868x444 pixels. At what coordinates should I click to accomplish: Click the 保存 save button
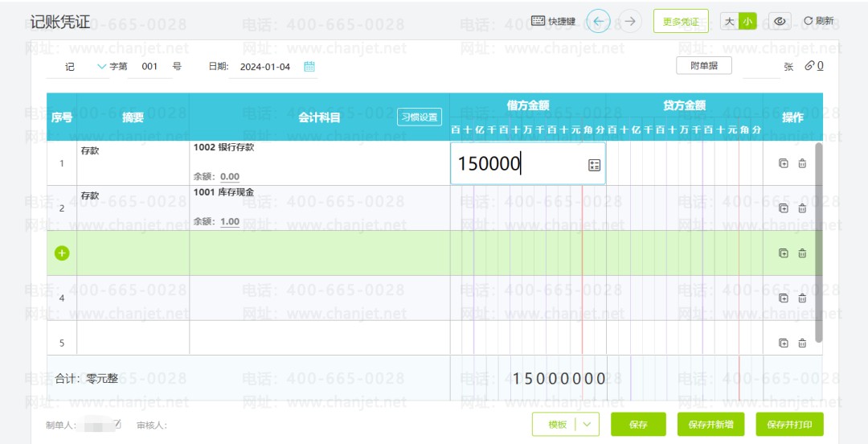(638, 425)
